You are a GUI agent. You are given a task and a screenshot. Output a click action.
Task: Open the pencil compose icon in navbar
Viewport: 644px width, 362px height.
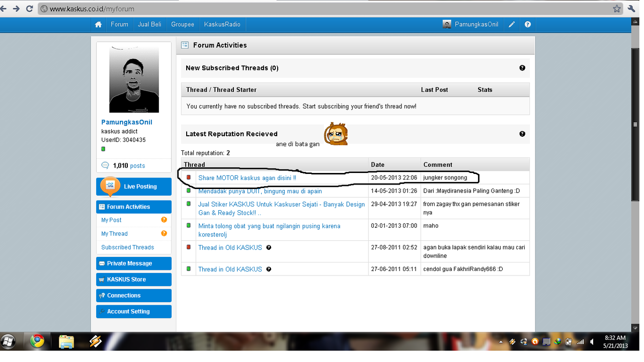tap(512, 24)
